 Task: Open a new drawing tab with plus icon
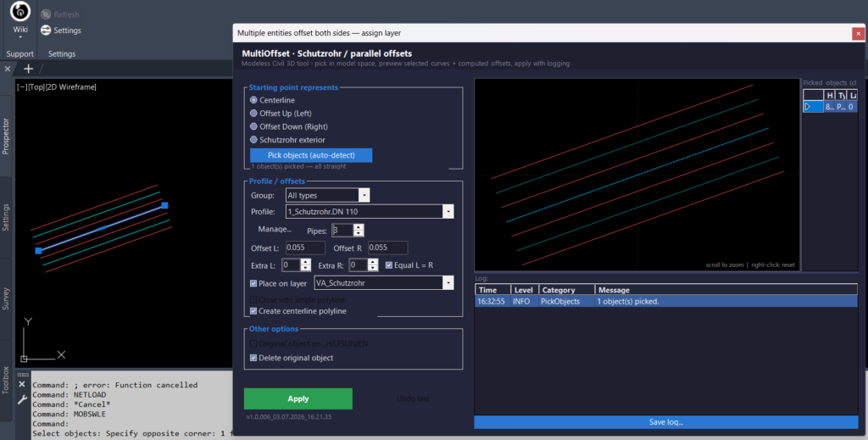click(28, 69)
